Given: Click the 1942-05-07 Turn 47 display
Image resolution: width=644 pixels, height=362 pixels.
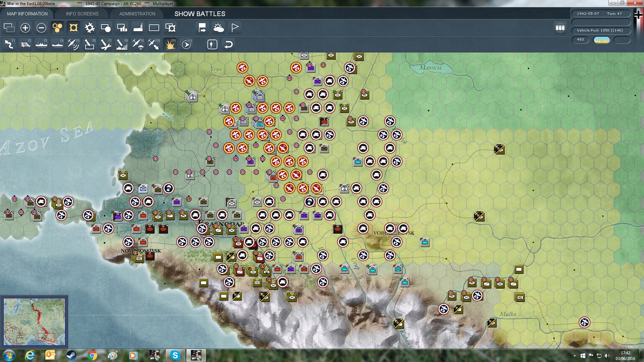Looking at the screenshot, I should 601,14.
